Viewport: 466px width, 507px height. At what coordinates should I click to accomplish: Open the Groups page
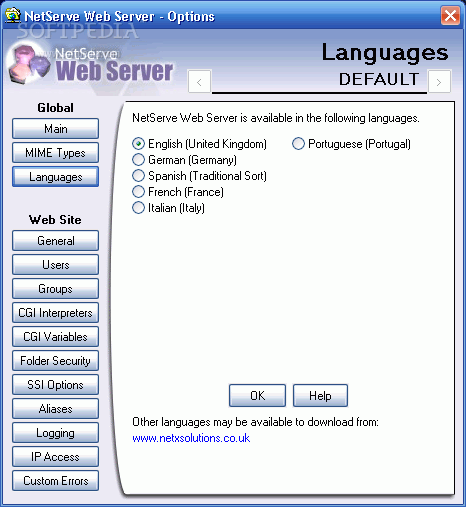tap(55, 289)
